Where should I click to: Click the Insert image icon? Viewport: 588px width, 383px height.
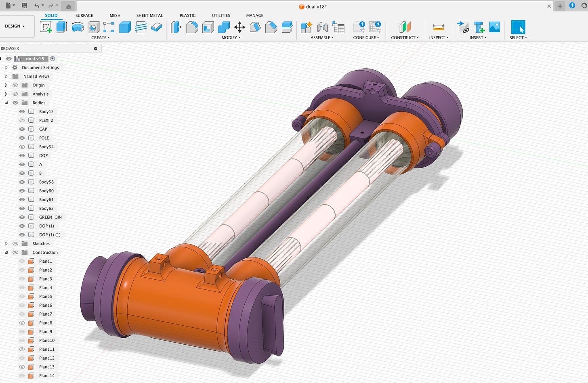click(495, 27)
